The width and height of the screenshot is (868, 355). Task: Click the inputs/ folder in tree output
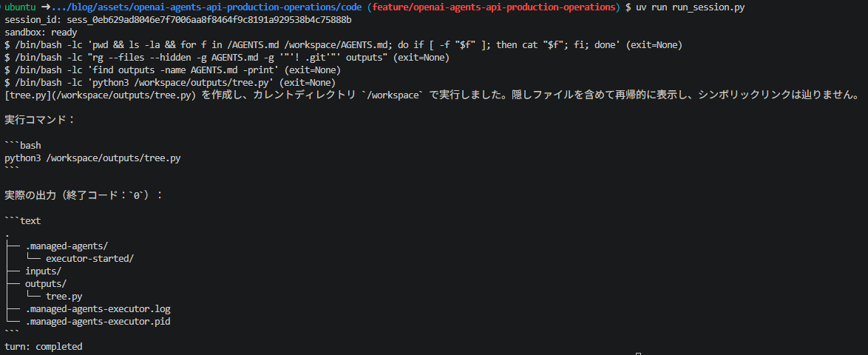43,271
